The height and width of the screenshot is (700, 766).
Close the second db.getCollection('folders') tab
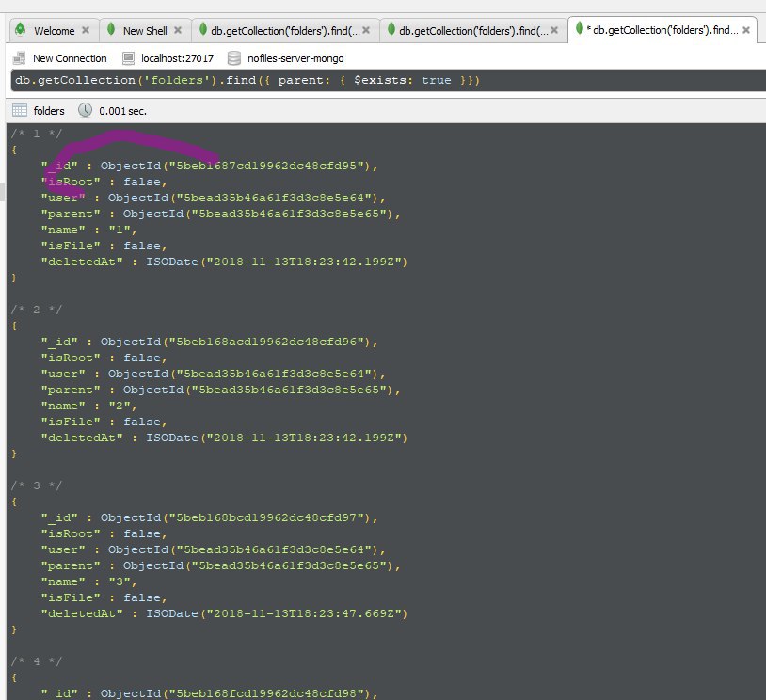(554, 30)
